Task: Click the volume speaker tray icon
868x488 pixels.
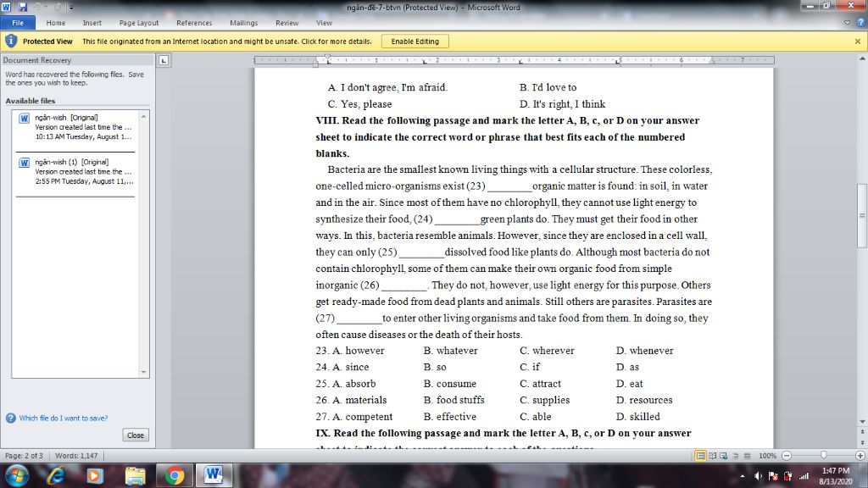Action: coord(759,476)
